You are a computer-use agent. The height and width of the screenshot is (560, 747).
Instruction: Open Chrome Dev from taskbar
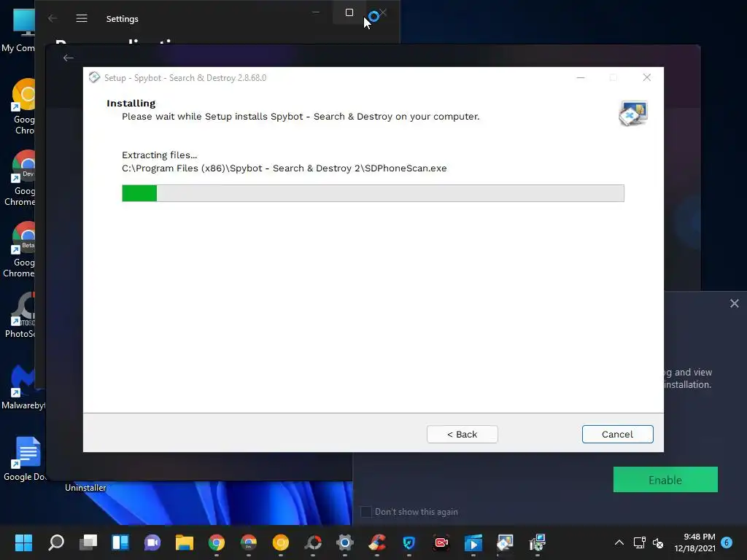(x=249, y=542)
